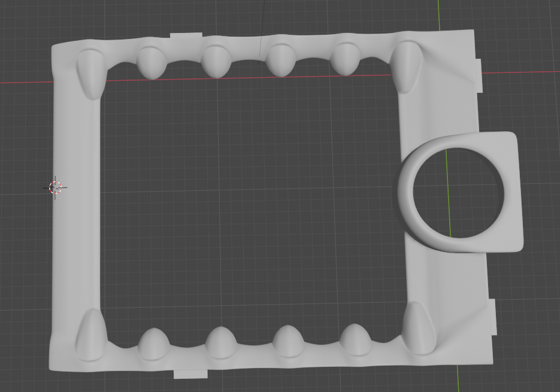Select the large bottom-left corner fang
The height and width of the screenshot is (392, 560).
tap(91, 335)
